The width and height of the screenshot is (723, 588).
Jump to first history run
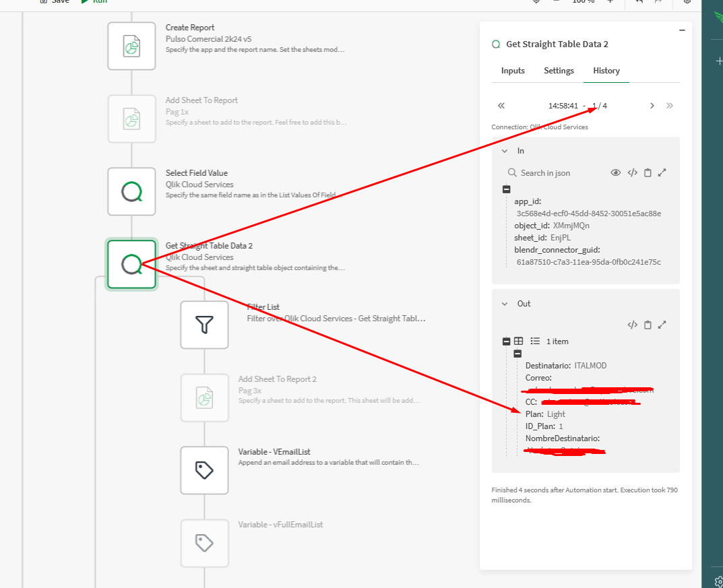(x=501, y=106)
